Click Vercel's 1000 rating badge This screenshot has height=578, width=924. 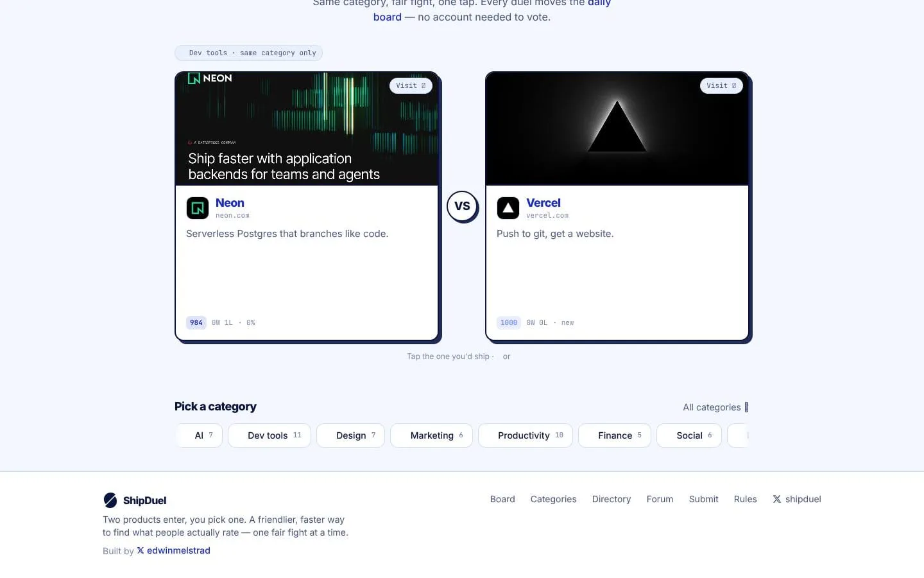pos(509,322)
